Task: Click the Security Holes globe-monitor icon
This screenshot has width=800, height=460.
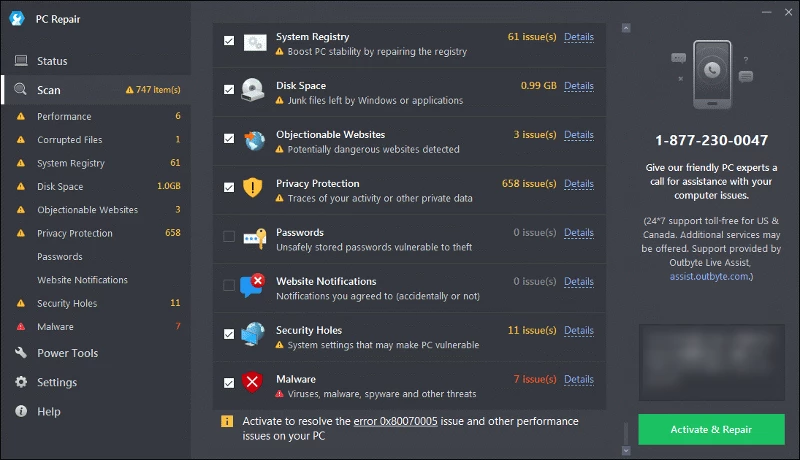Action: [x=253, y=334]
